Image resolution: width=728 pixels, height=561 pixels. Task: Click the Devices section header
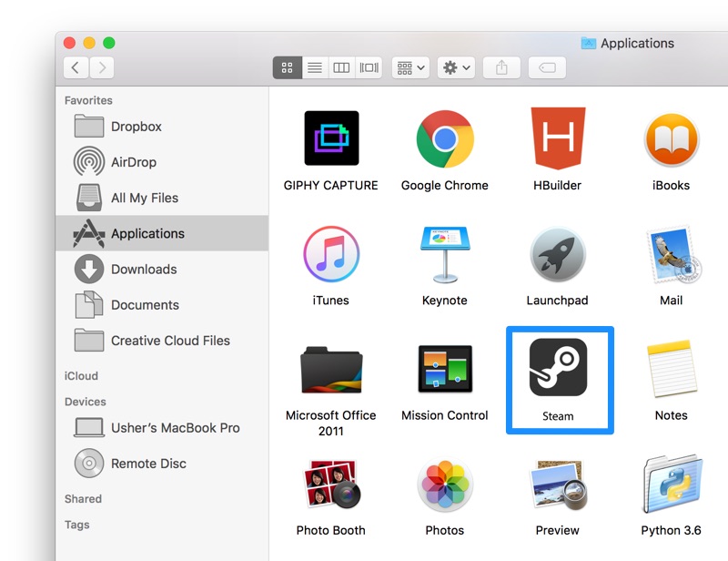(x=85, y=402)
